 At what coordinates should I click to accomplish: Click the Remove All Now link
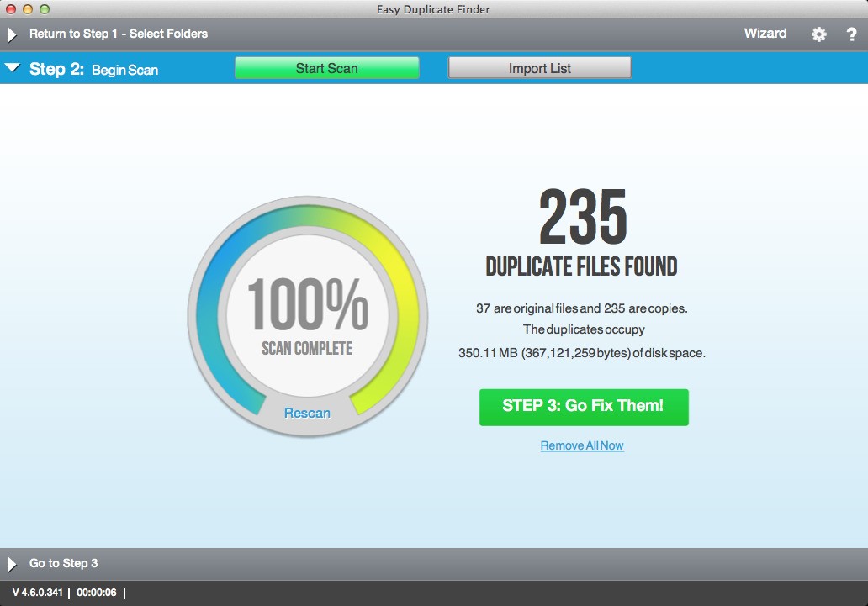582,445
